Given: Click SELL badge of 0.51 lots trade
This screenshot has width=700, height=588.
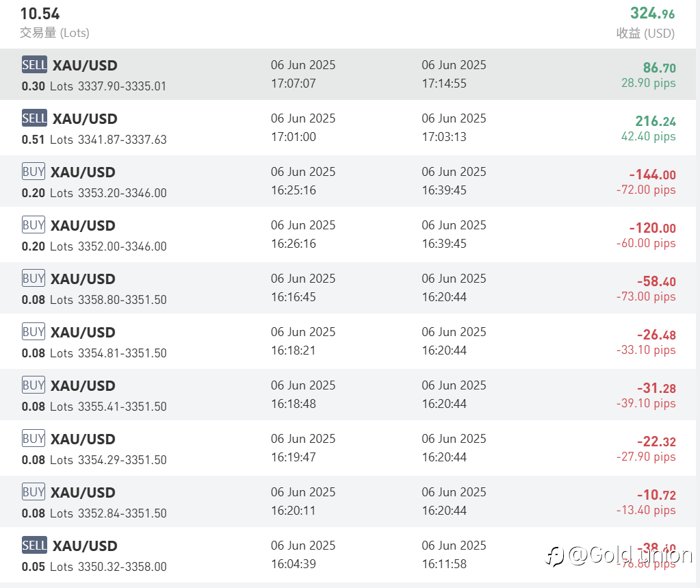Looking at the screenshot, I should tap(34, 118).
